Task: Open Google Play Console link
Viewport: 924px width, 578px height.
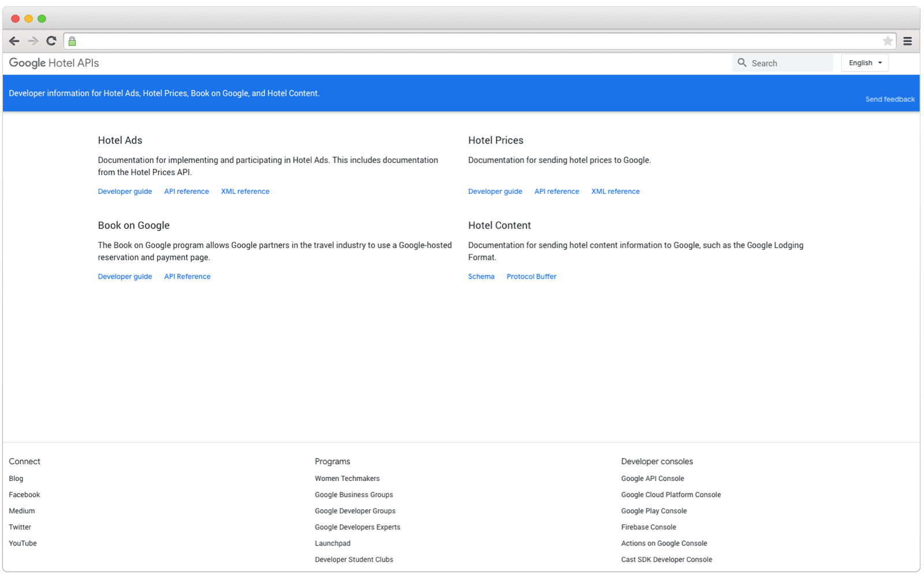Action: pyautogui.click(x=654, y=511)
